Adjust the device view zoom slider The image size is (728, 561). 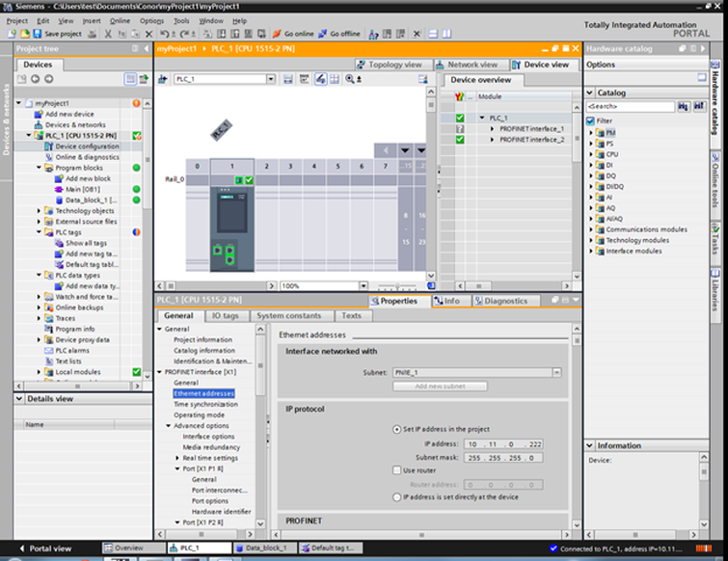[397, 286]
